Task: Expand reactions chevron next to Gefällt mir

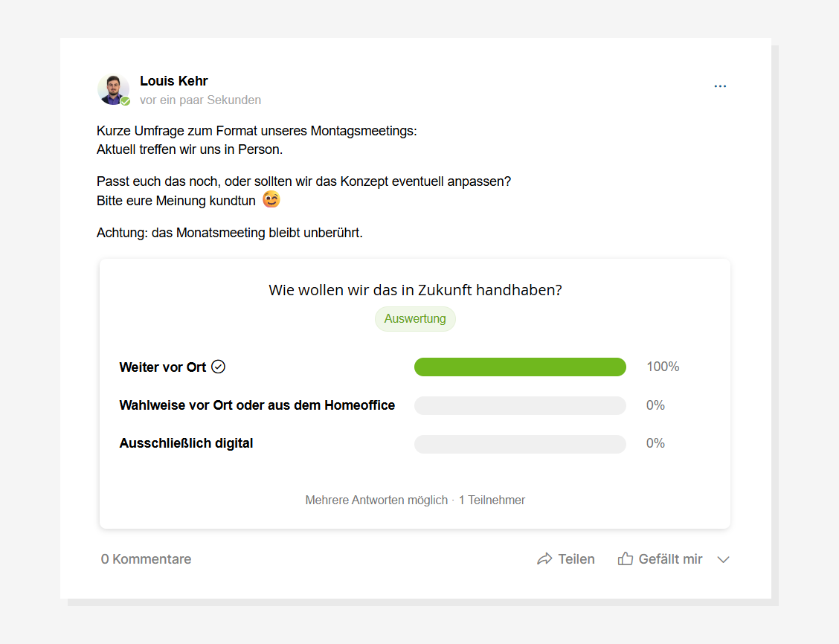Action: 724,559
